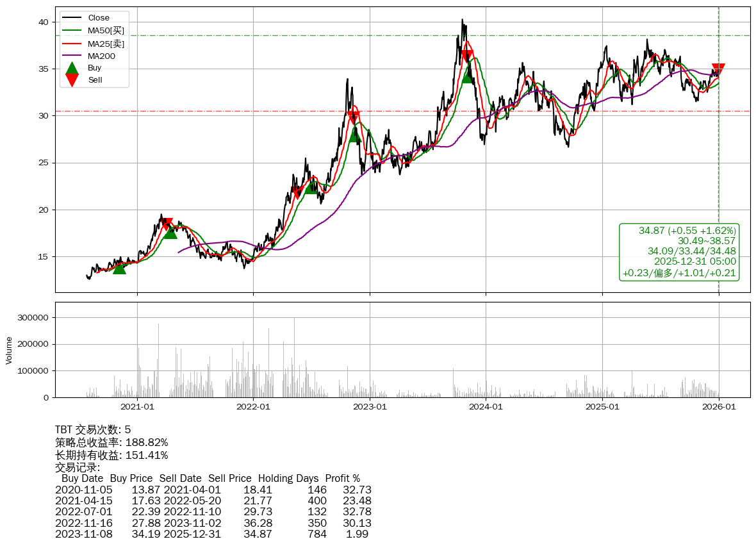
Task: Select the Buy marker near price 34 in 2023
Action: click(x=468, y=76)
